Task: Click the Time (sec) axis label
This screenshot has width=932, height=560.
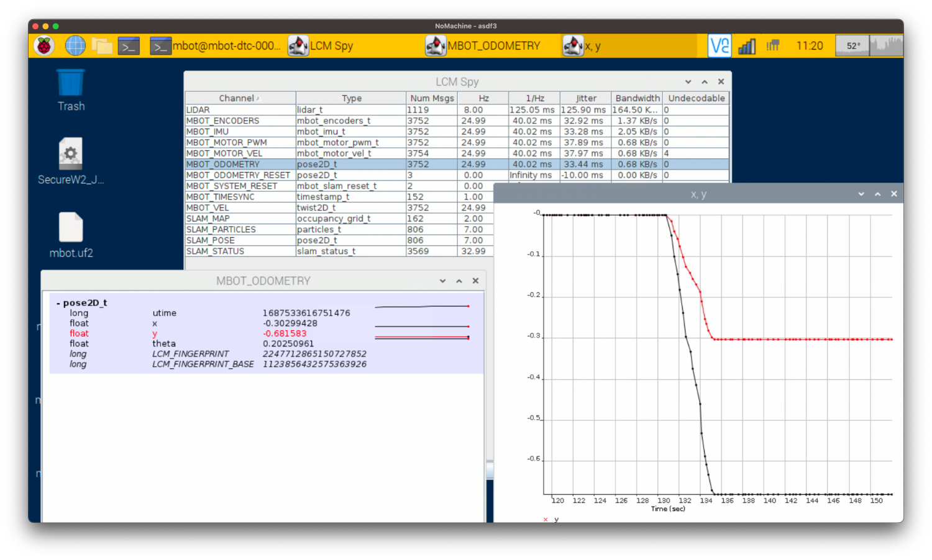Action: click(x=668, y=508)
